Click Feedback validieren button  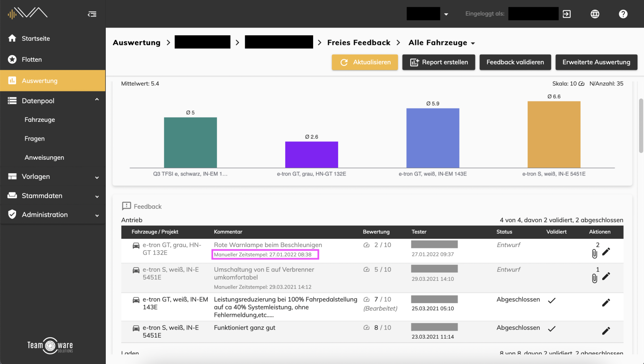click(x=515, y=62)
